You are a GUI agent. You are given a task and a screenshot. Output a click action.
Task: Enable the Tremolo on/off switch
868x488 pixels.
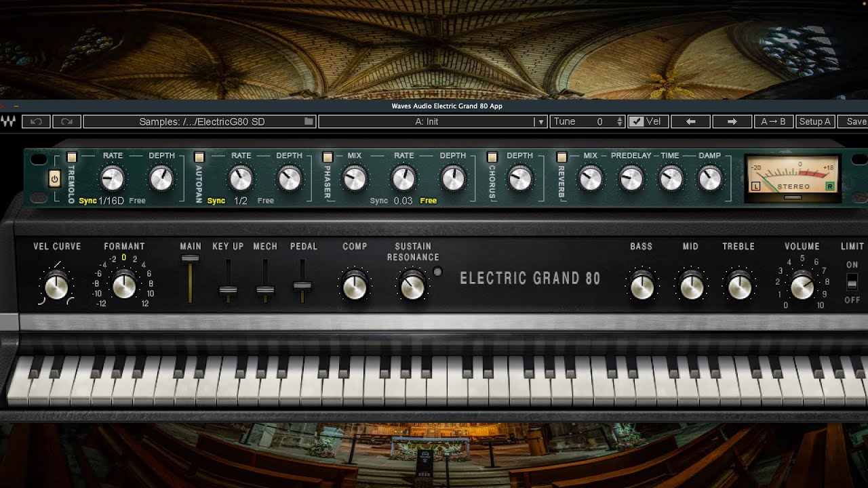click(72, 157)
